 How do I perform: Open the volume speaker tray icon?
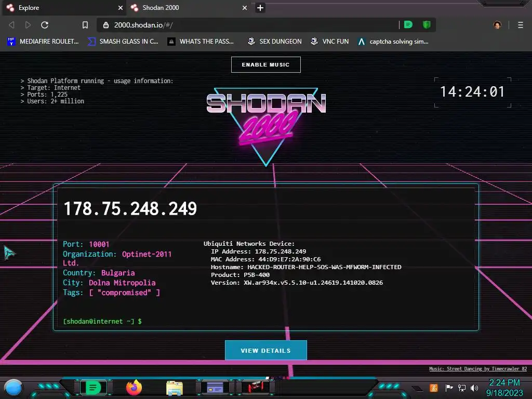tap(474, 388)
